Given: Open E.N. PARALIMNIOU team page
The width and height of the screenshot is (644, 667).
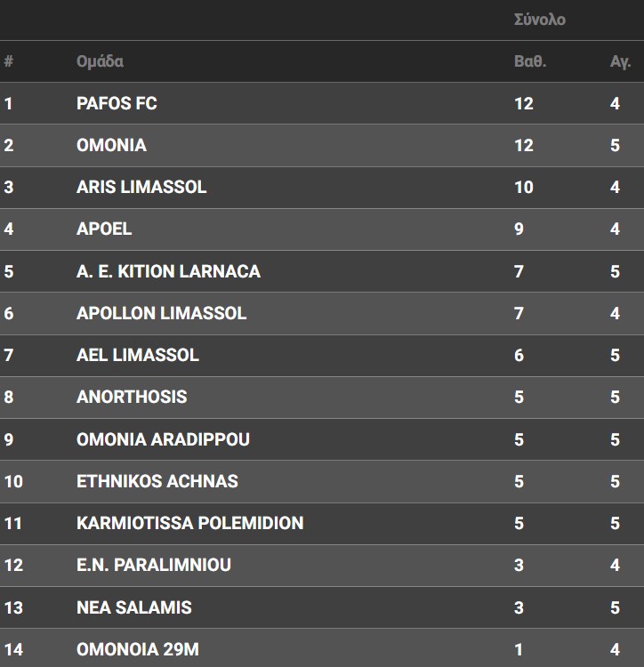Looking at the screenshot, I should [153, 565].
